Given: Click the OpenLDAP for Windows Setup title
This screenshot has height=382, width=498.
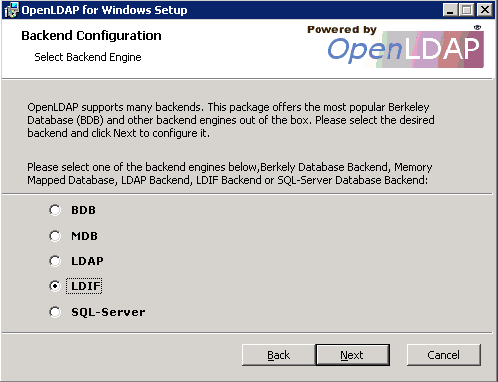Looking at the screenshot, I should (104, 10).
